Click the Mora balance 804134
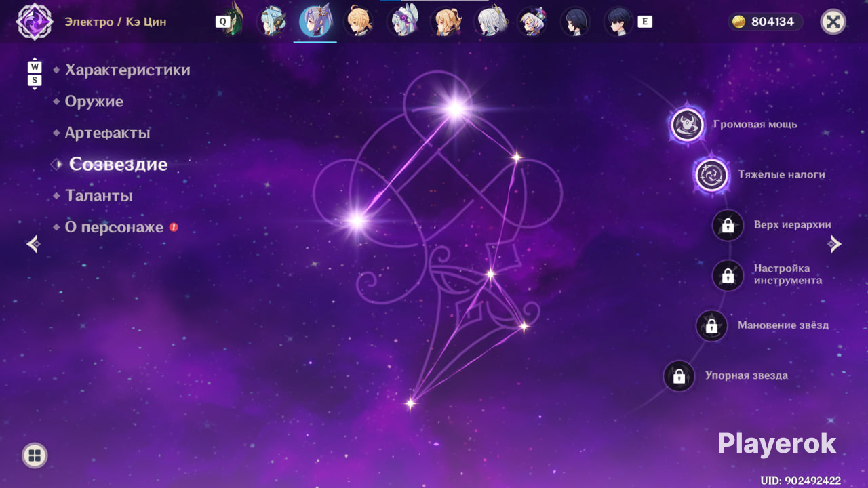This screenshot has height=488, width=868. point(766,22)
